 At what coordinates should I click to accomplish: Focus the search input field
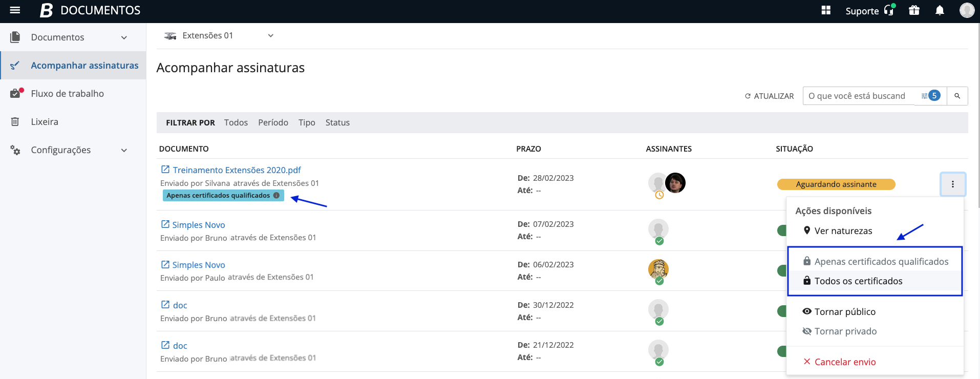[858, 96]
